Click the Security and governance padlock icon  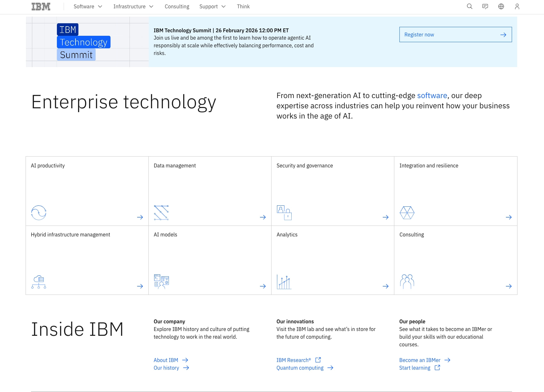click(x=284, y=212)
